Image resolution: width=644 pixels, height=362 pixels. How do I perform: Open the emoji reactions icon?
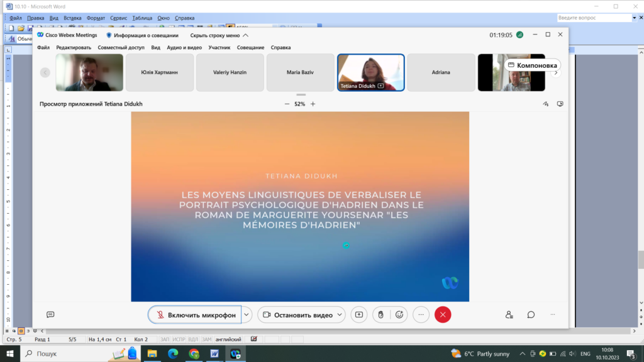[x=399, y=315]
